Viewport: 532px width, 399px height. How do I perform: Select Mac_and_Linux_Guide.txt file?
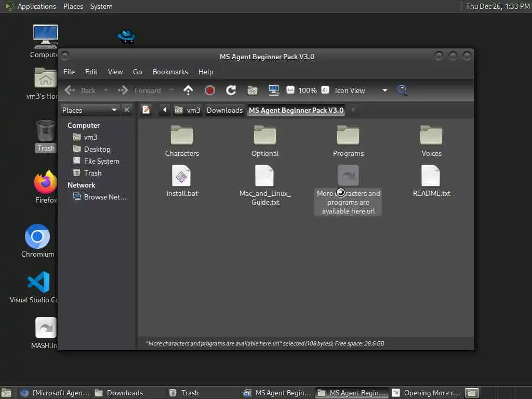coord(265,185)
